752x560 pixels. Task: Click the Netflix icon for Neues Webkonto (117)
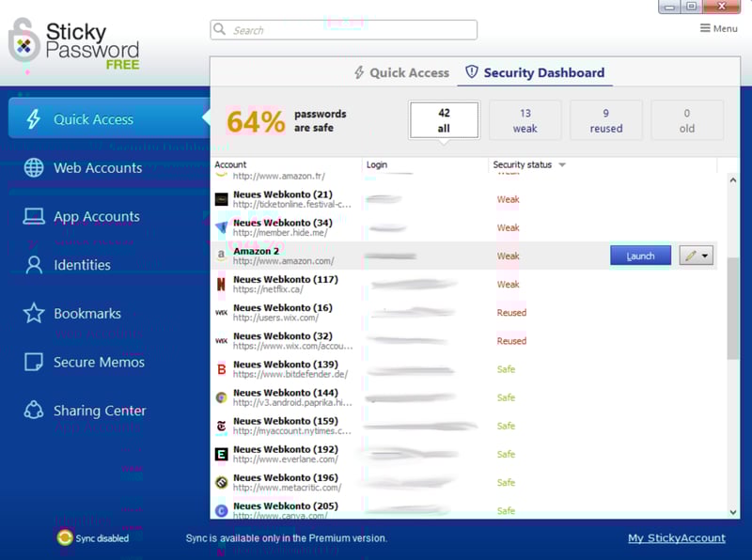[221, 284]
